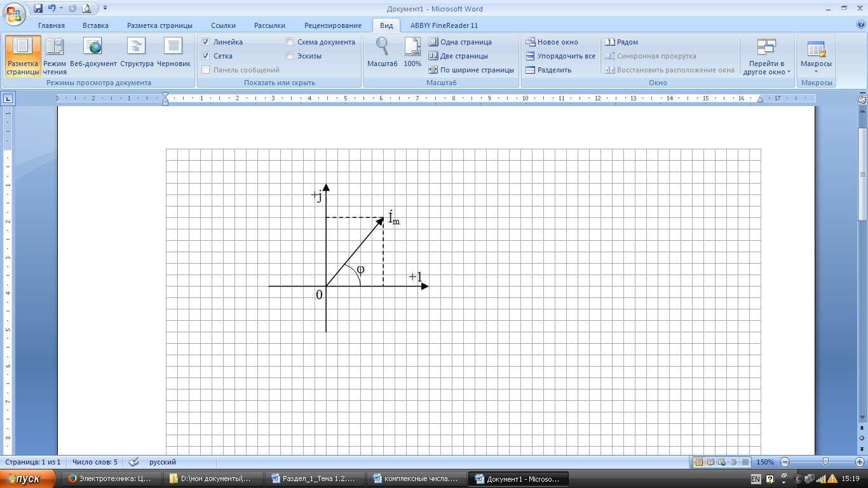Open Word help question-mark icon
Viewport: 868px width, 488px height.
tap(860, 25)
